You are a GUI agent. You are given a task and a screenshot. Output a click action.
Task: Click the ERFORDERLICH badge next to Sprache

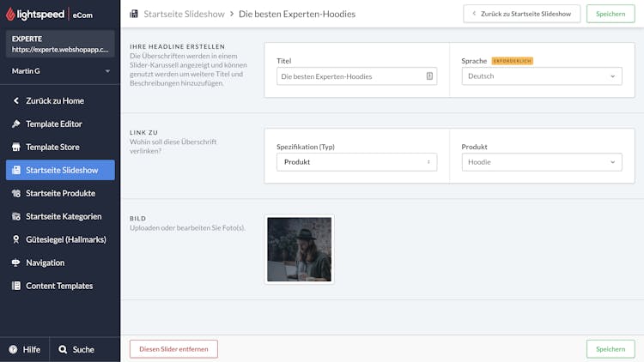512,61
